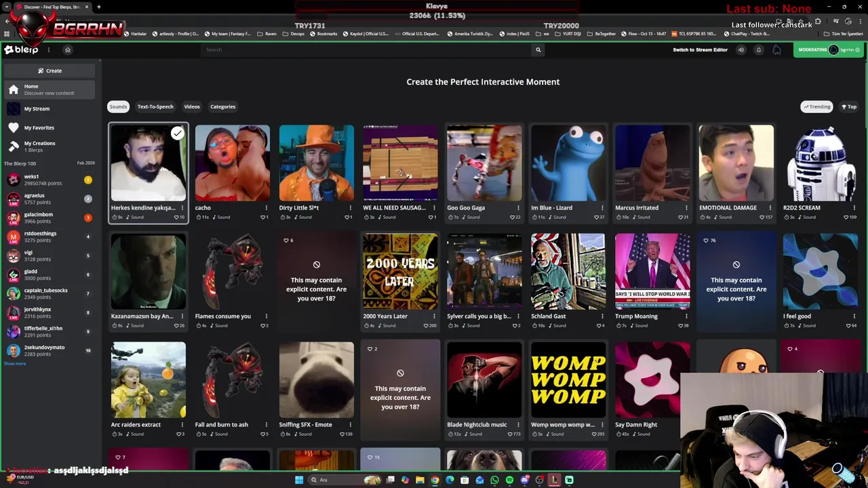This screenshot has width=868, height=488.
Task: Open File Explorer from the taskbar
Action: pos(420,480)
